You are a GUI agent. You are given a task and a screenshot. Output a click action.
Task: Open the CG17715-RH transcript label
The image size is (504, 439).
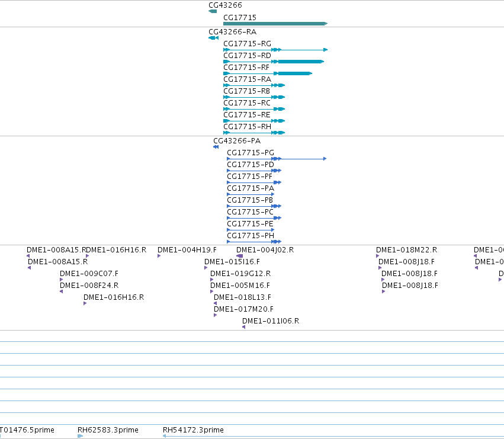point(247,127)
